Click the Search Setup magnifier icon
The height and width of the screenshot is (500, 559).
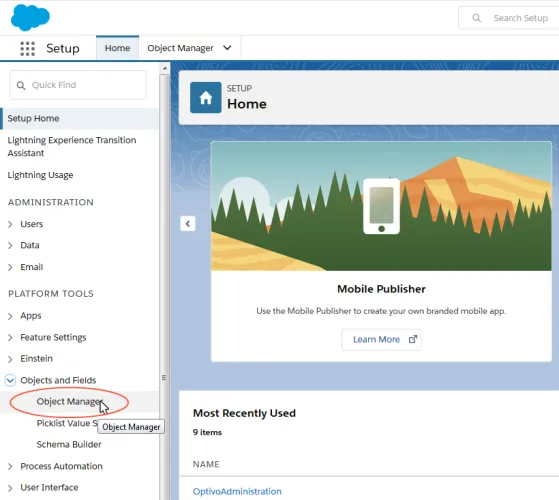(x=476, y=18)
